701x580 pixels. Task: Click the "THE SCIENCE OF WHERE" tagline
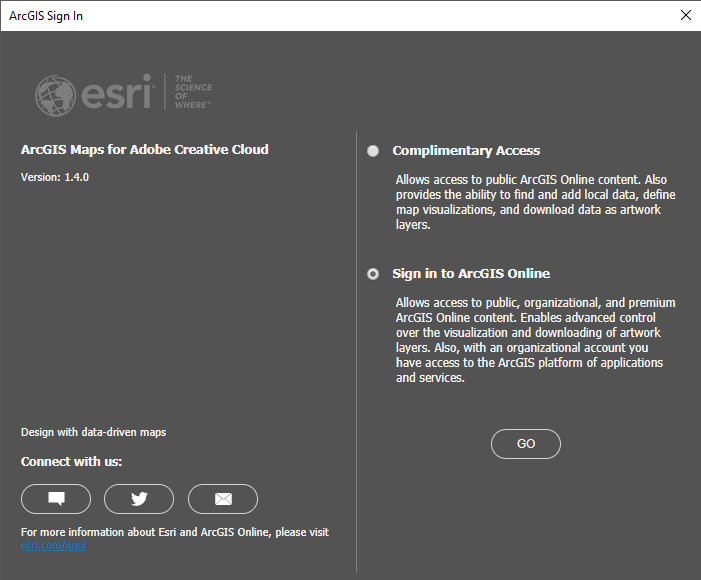193,92
